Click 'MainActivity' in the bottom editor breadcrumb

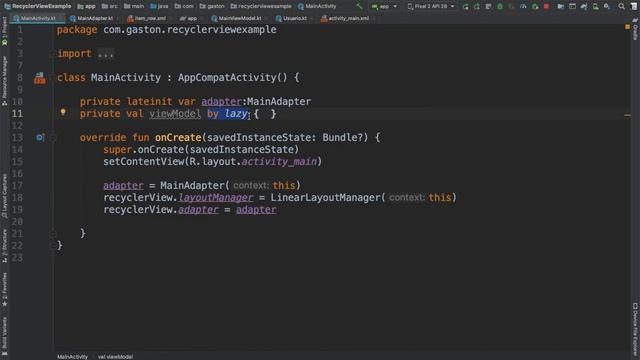pyautogui.click(x=72, y=357)
